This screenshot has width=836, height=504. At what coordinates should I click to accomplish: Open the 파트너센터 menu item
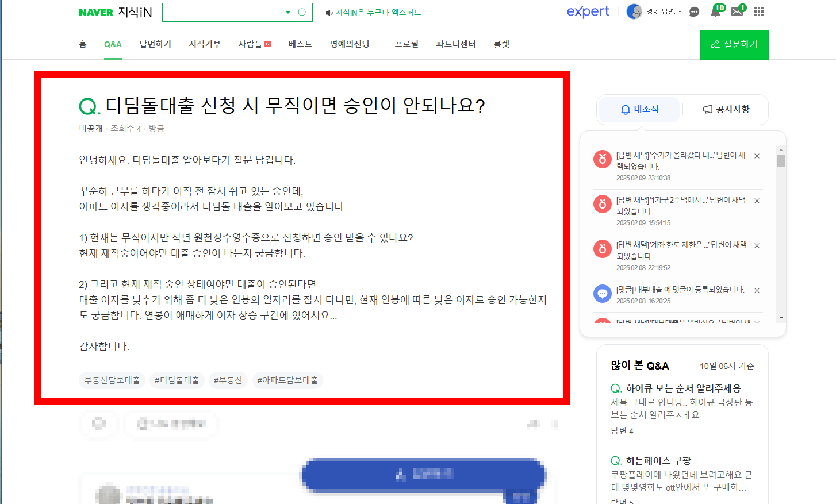[456, 44]
